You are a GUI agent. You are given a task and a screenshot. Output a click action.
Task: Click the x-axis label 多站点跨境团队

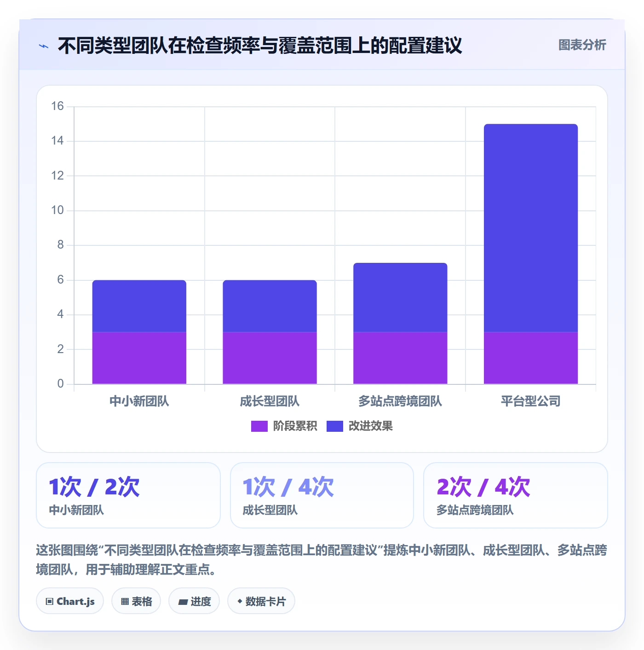(x=400, y=401)
